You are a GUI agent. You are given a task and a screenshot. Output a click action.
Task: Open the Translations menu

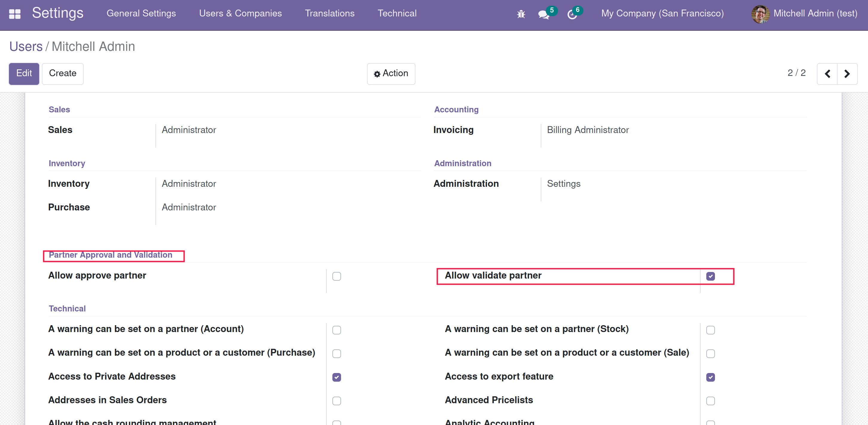point(329,13)
